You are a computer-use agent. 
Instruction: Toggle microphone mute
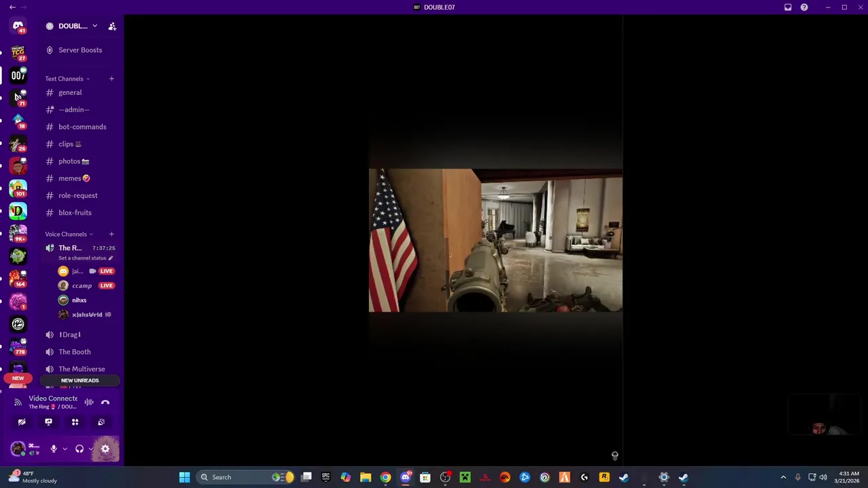click(x=54, y=449)
